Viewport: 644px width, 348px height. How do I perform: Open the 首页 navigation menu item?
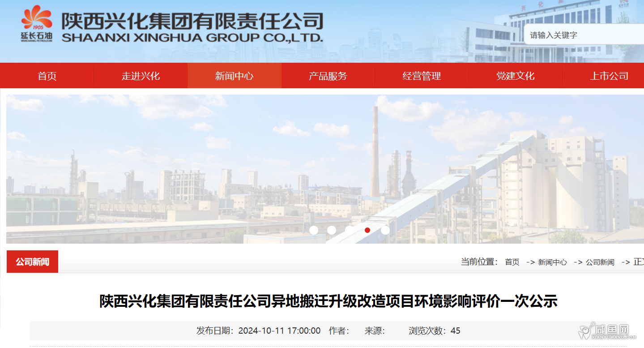(47, 76)
